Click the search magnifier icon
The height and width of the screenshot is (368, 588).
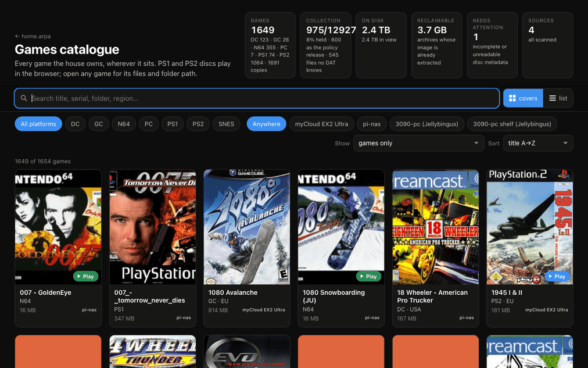coord(24,98)
